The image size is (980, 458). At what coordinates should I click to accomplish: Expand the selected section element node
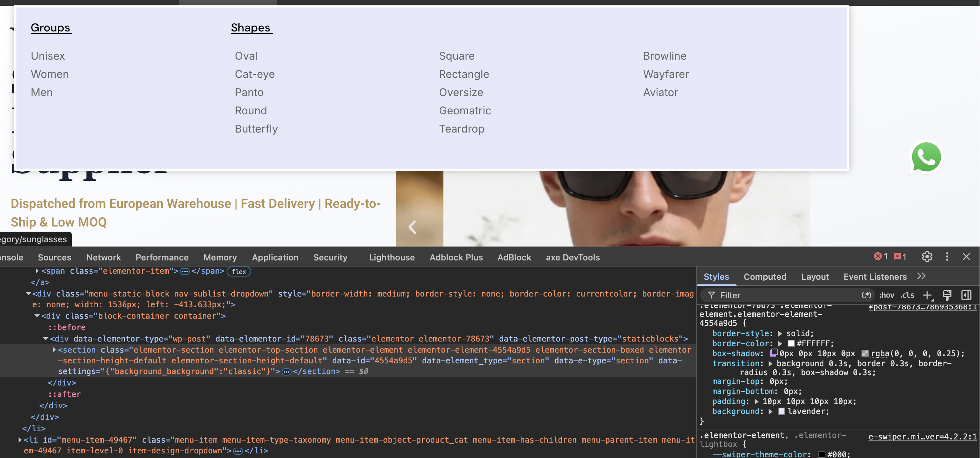pyautogui.click(x=54, y=349)
